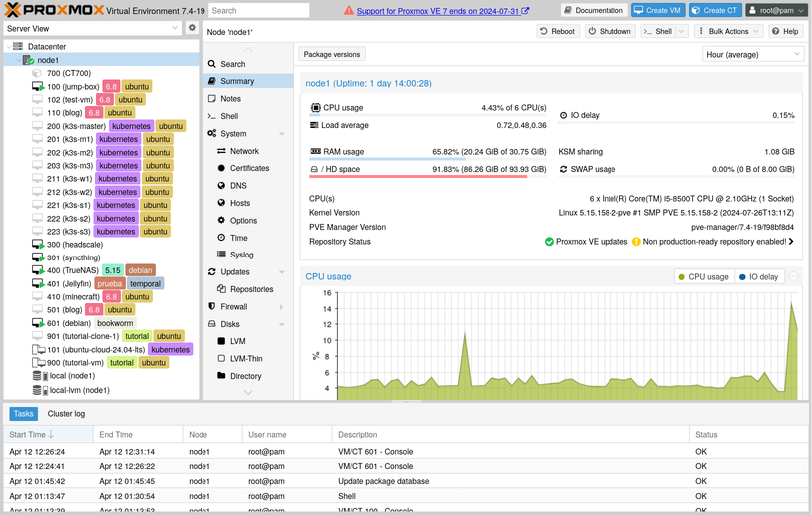Click VM icon for 400 (TrueNAS)
The height and width of the screenshot is (515, 812).
coord(38,270)
